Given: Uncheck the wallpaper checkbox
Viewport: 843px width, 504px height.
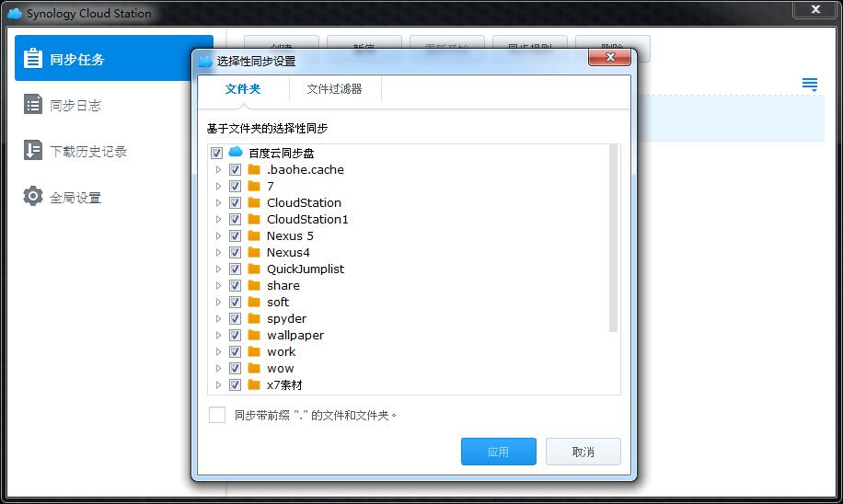Looking at the screenshot, I should pyautogui.click(x=235, y=336).
